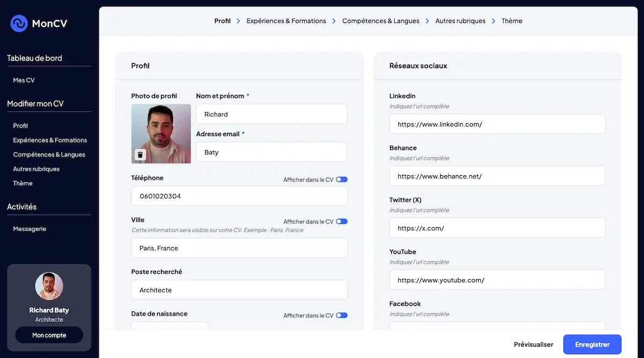This screenshot has height=358, width=644.
Task: Click the Poste recherché input field
Action: coord(239,289)
